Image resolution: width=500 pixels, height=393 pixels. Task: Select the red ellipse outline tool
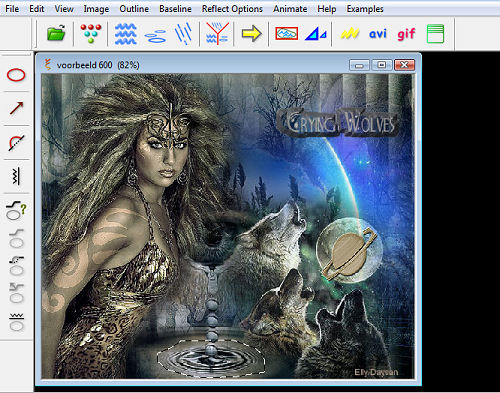point(16,75)
